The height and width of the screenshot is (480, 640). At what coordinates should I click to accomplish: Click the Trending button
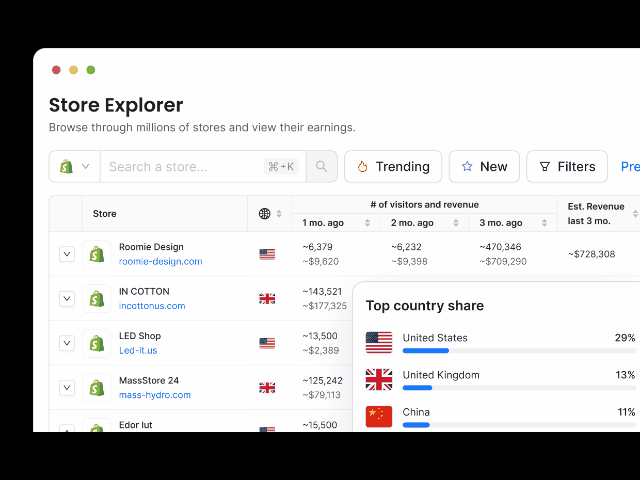coord(393,167)
